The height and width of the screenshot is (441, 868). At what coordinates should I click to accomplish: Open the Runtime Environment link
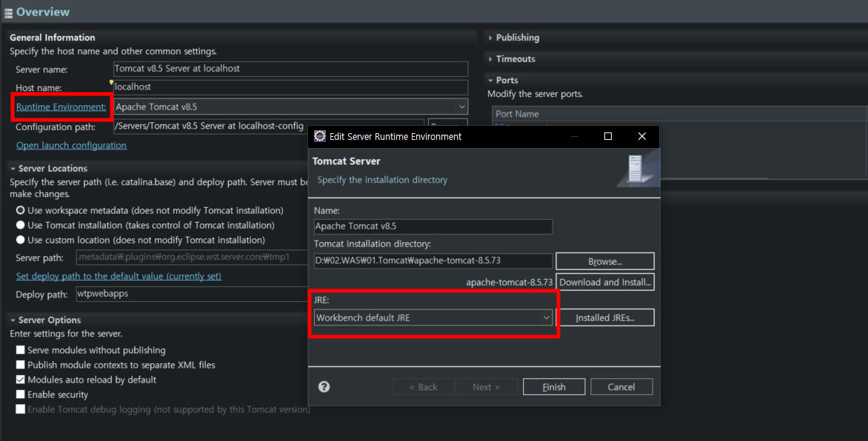[x=61, y=107]
